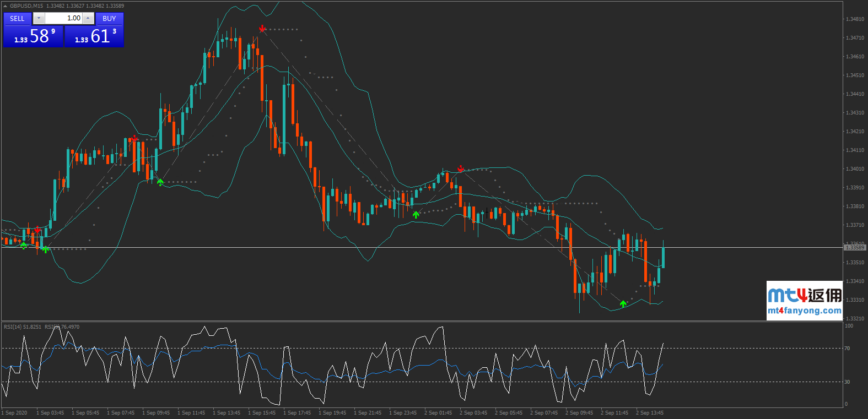Click the red sell arrow near 1.34160 on left
Viewport: 868px width, 419px height.
coord(134,139)
